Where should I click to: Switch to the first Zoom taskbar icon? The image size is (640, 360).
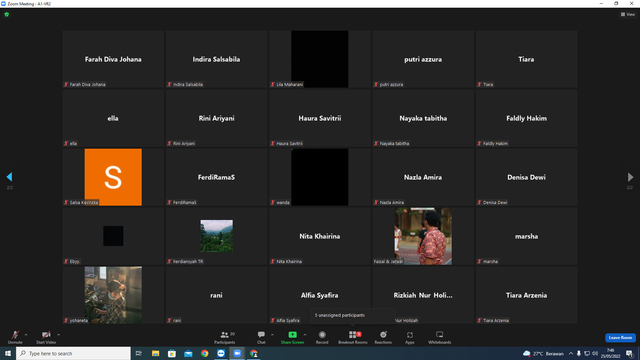click(221, 353)
